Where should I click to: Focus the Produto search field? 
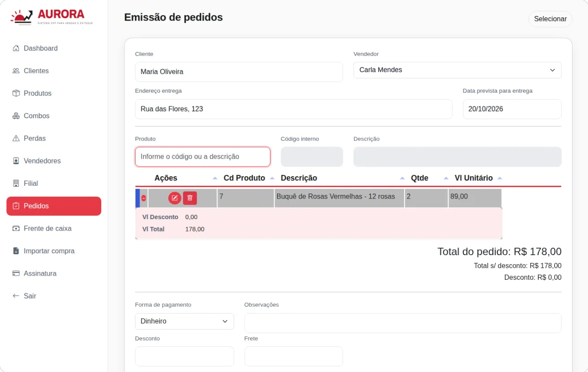(x=203, y=157)
